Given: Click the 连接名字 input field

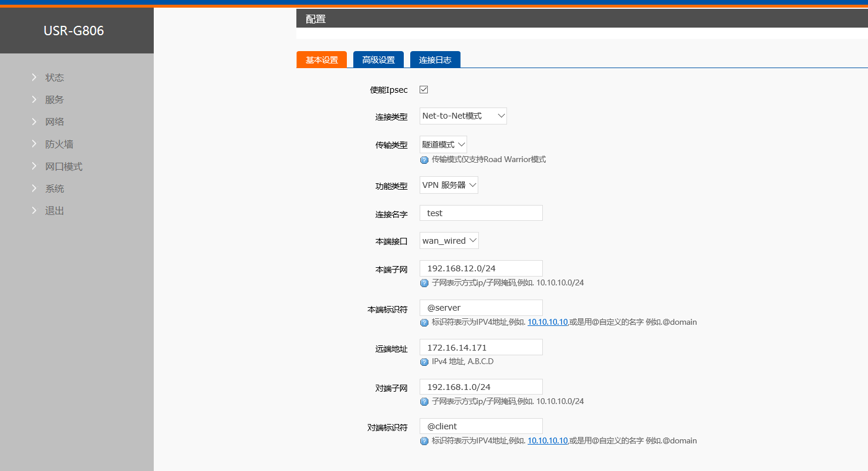Looking at the screenshot, I should coord(481,213).
